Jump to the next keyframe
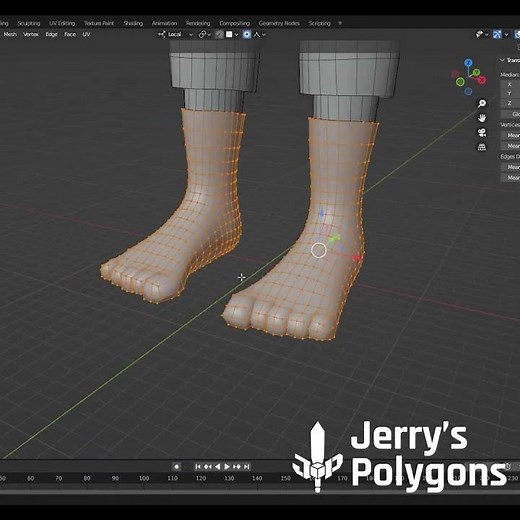Image resolution: width=520 pixels, height=520 pixels. click(237, 467)
